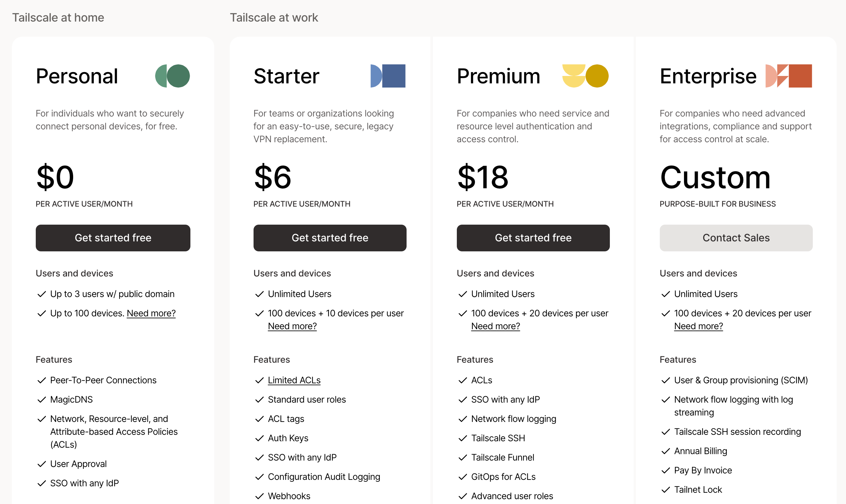Open Need more? link in Starter plan
Screen dimensions: 846x504
292,326
